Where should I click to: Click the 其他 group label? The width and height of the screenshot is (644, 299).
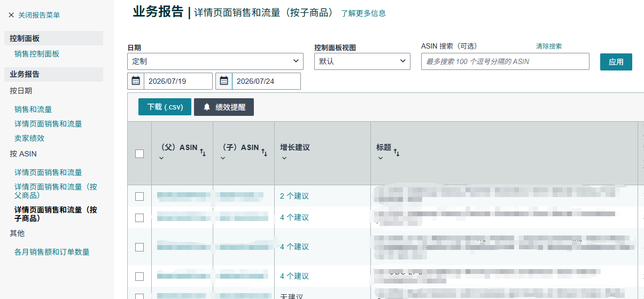pos(17,233)
